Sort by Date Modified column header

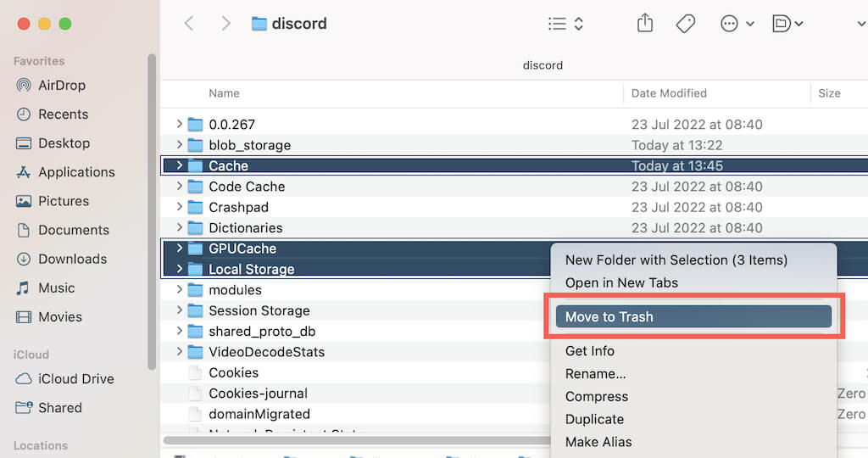669,93
